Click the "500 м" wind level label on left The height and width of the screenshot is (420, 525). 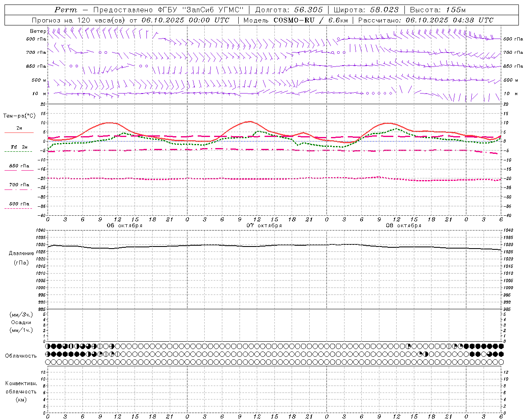(x=39, y=80)
